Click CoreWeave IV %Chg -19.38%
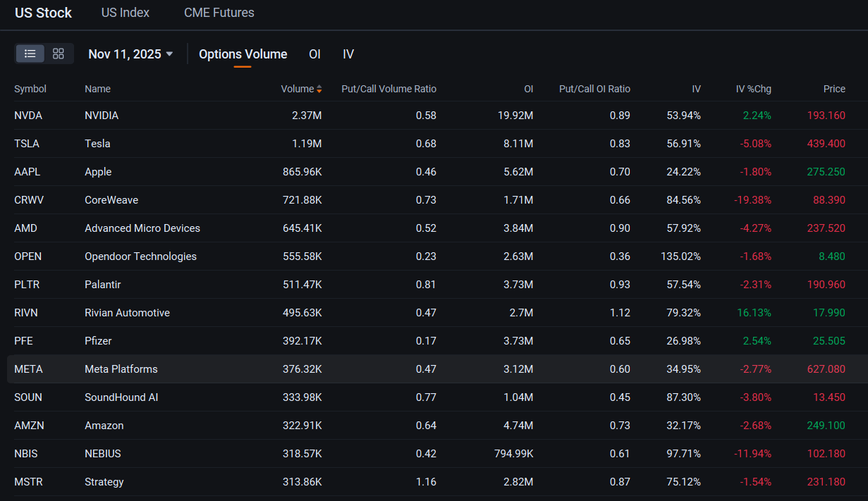 click(x=752, y=200)
